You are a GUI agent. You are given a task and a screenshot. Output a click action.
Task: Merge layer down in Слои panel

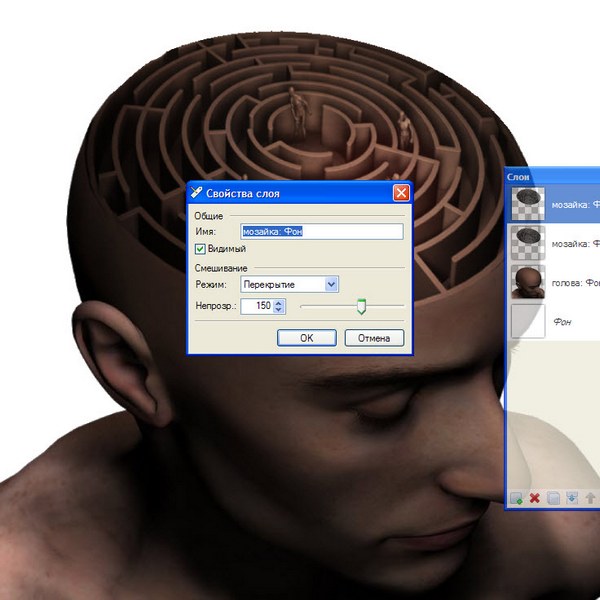pyautogui.click(x=572, y=498)
